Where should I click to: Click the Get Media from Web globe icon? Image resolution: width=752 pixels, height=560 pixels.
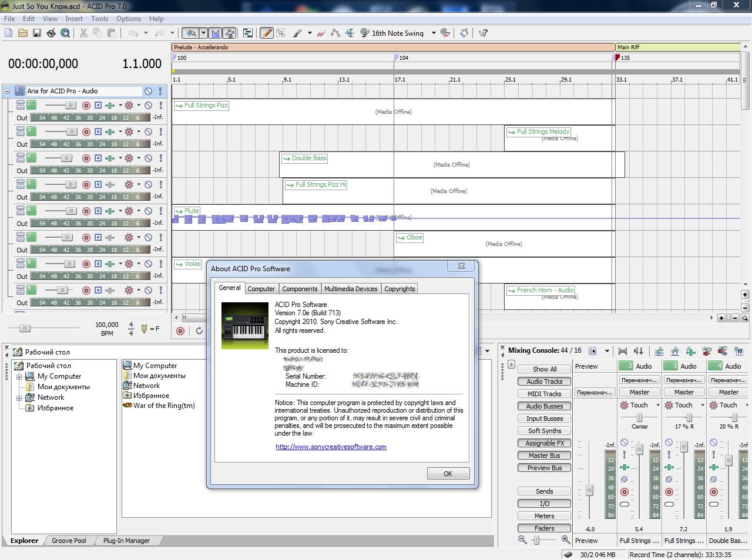click(65, 33)
